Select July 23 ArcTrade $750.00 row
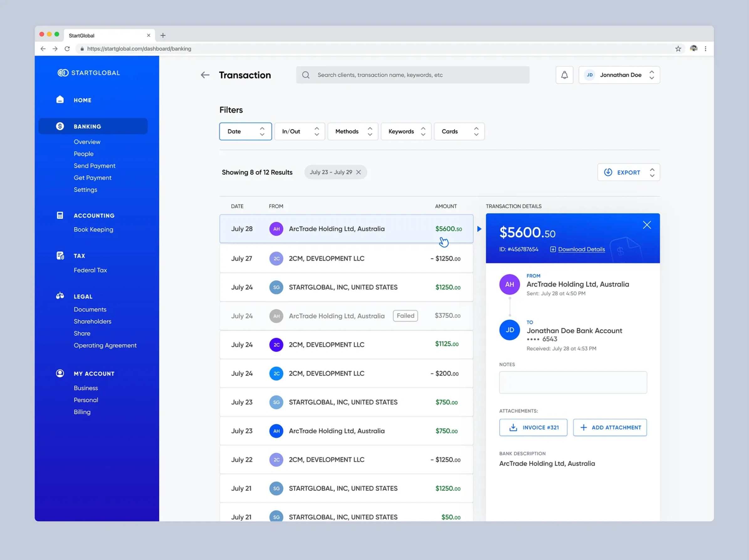The width and height of the screenshot is (749, 560). tap(346, 431)
